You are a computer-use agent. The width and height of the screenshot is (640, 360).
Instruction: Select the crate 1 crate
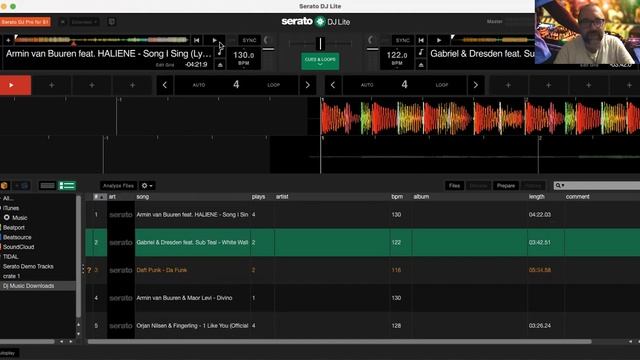coord(12,276)
